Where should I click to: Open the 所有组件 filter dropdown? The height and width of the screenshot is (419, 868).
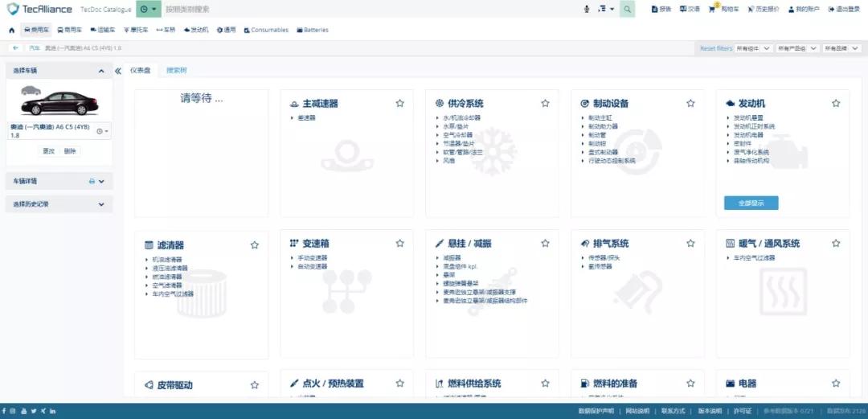(753, 48)
